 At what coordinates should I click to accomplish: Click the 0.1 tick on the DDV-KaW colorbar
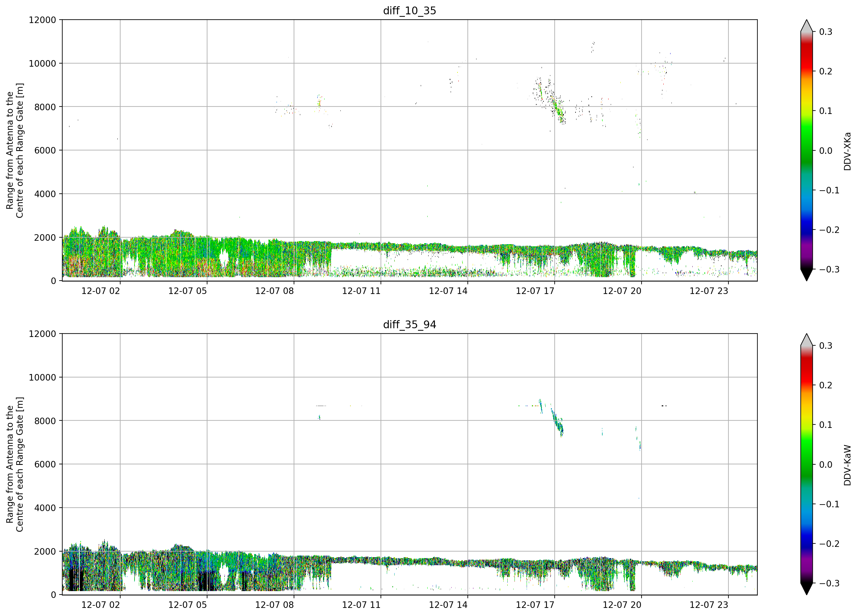826,425
